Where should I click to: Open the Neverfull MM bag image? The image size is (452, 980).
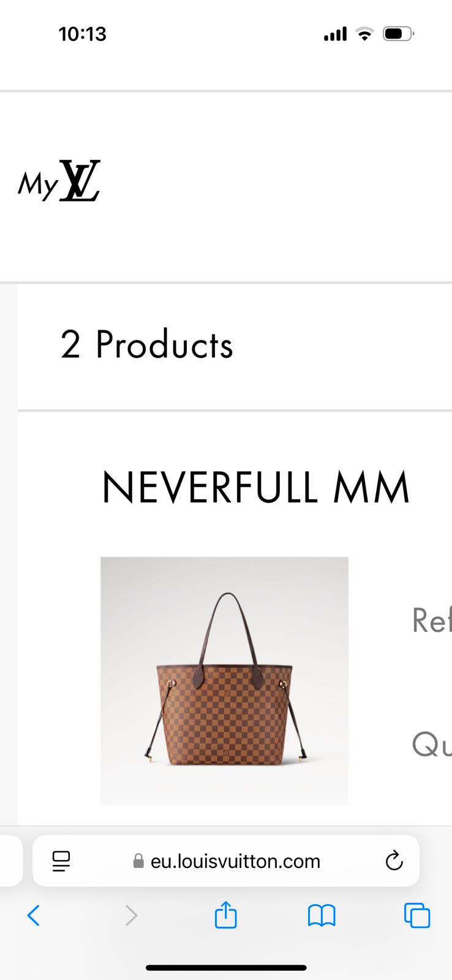click(x=224, y=680)
